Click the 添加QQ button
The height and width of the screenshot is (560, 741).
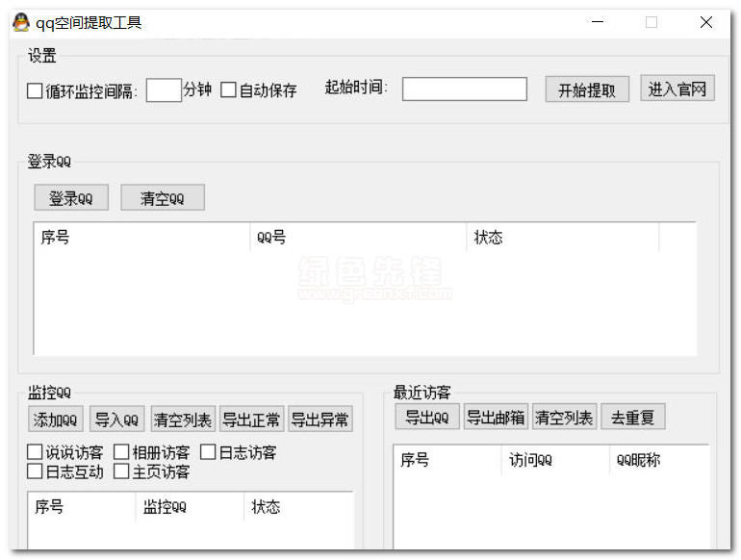pyautogui.click(x=56, y=419)
